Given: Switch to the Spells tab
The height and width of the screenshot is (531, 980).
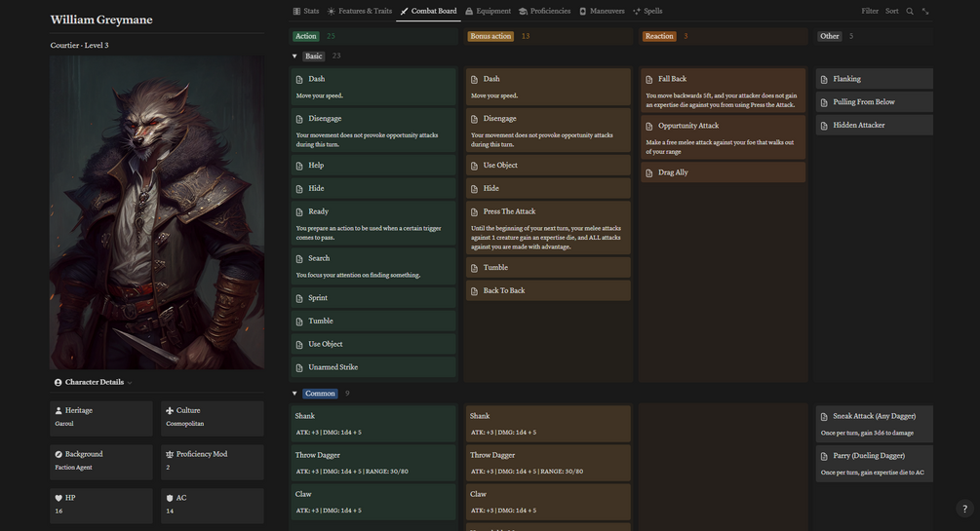Looking at the screenshot, I should pos(647,12).
